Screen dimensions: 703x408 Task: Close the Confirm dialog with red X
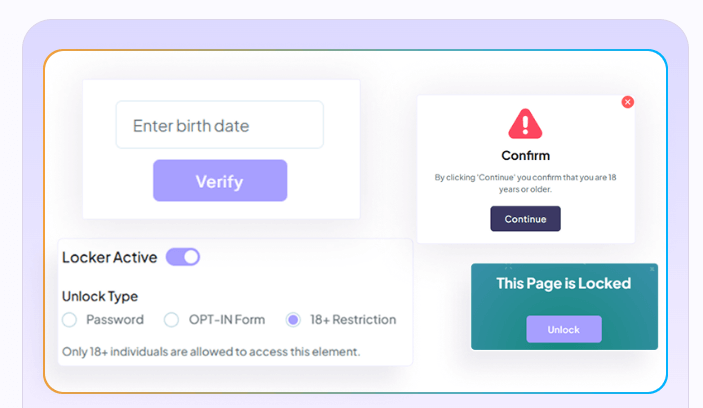coord(627,102)
